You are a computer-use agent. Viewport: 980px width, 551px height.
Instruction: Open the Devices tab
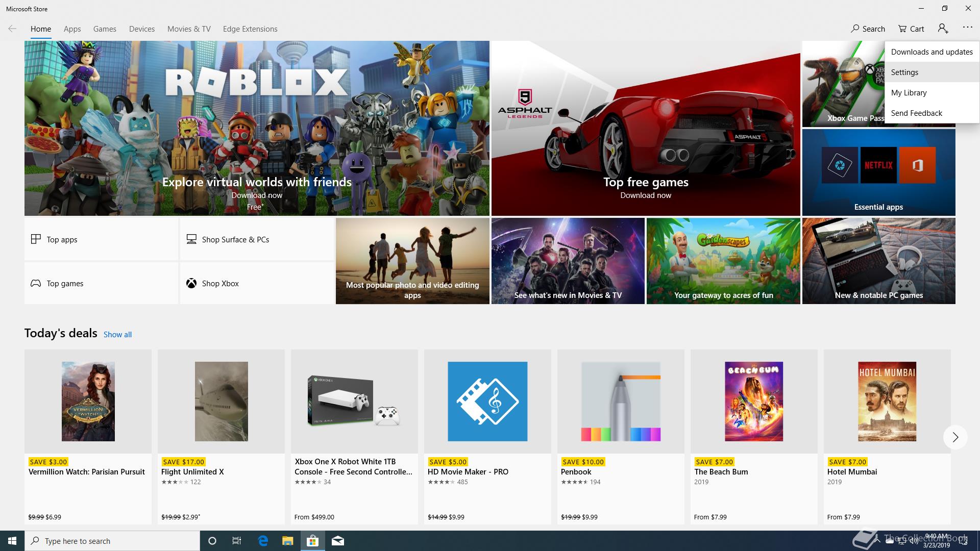click(x=142, y=29)
